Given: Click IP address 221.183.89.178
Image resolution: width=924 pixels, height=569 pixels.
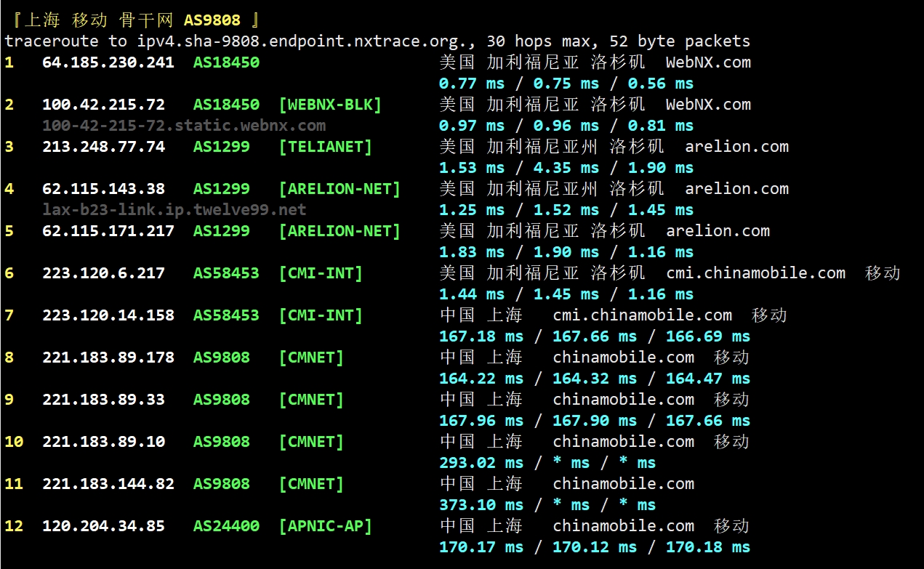Looking at the screenshot, I should 108,358.
